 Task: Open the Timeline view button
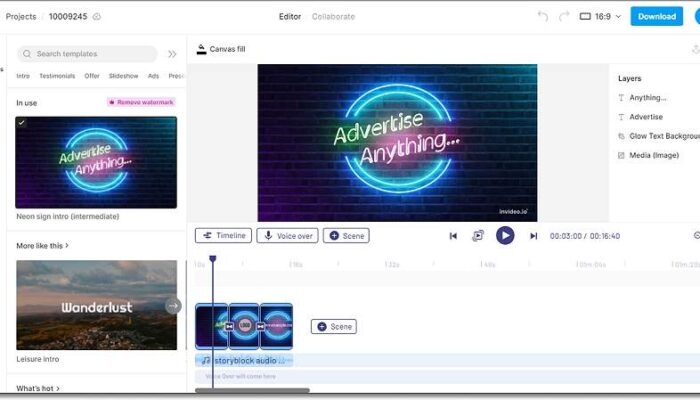tap(223, 236)
